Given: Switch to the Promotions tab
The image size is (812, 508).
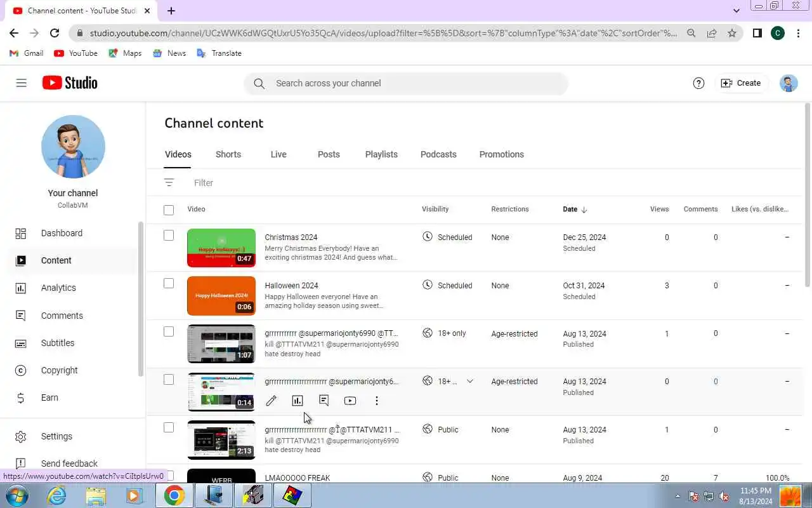Looking at the screenshot, I should 501,154.
